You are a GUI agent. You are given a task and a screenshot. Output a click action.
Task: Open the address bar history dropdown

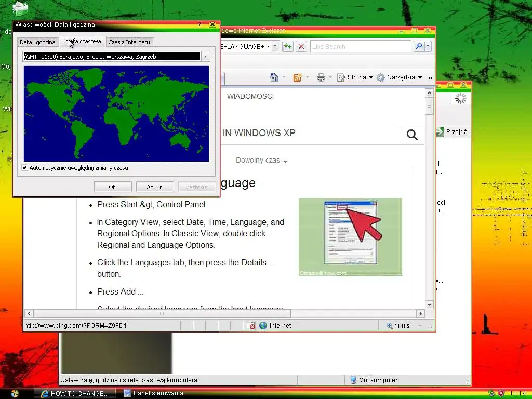tap(275, 46)
